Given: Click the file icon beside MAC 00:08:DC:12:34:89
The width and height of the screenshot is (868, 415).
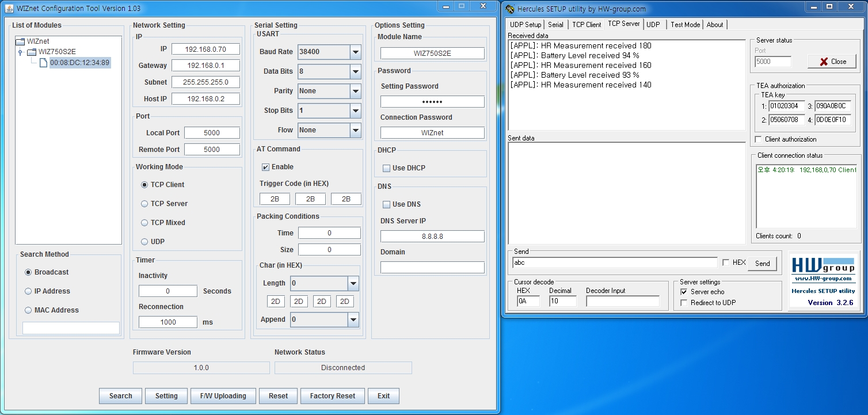Looking at the screenshot, I should click(x=43, y=62).
